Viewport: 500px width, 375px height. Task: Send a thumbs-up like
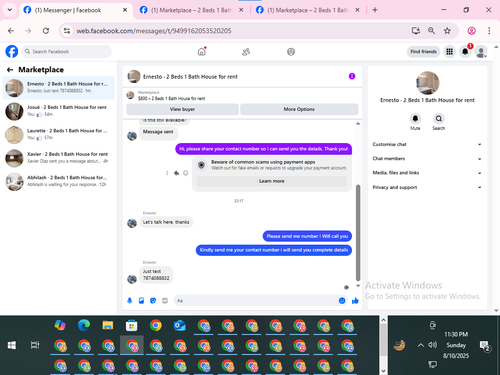(355, 301)
